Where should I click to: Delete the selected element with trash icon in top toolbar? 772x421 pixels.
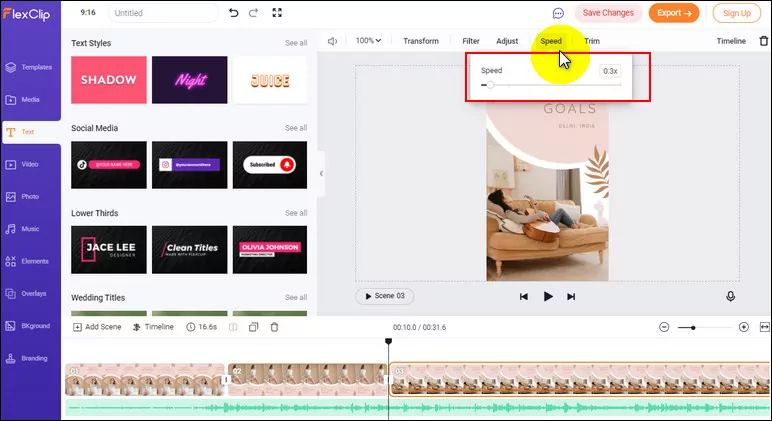(x=764, y=41)
